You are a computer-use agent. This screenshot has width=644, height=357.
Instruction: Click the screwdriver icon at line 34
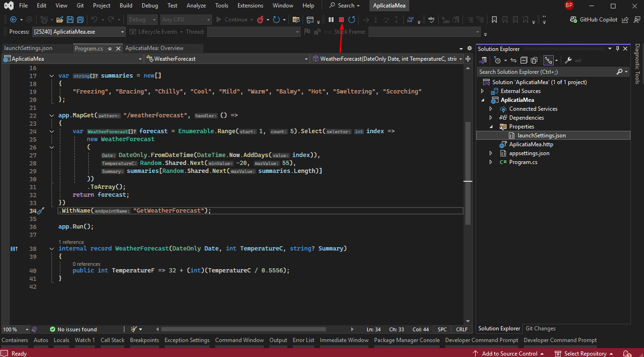tap(41, 211)
